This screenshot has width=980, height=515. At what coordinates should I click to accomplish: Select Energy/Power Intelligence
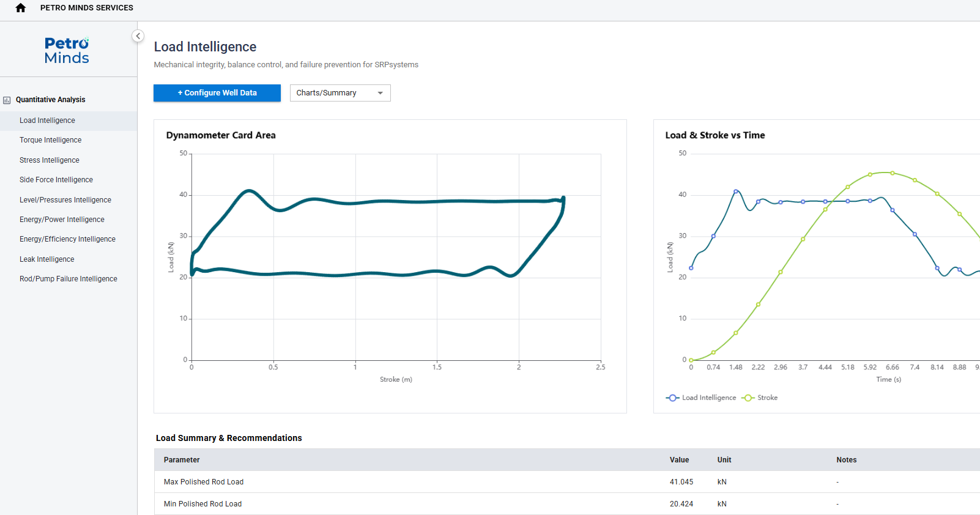62,220
